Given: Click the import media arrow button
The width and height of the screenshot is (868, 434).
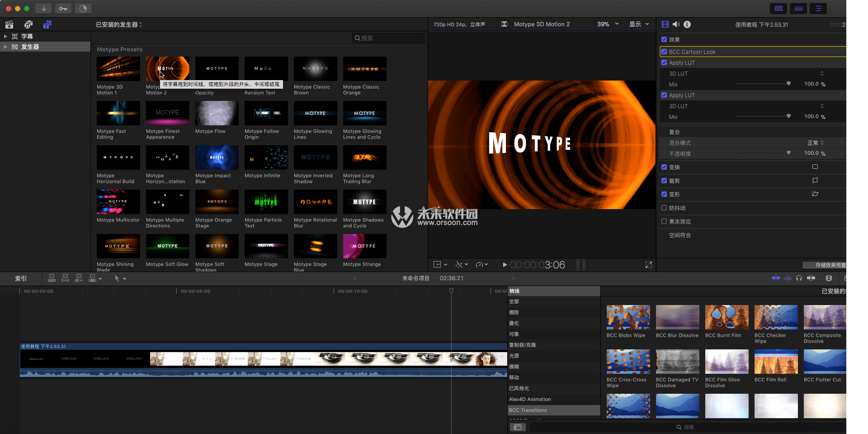Looking at the screenshot, I should click(x=43, y=9).
